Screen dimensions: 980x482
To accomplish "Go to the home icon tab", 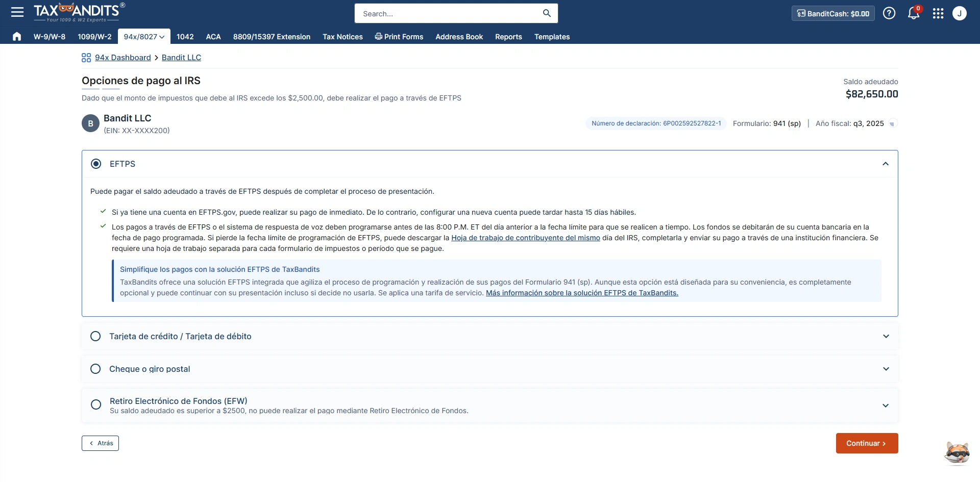I will pyautogui.click(x=17, y=36).
